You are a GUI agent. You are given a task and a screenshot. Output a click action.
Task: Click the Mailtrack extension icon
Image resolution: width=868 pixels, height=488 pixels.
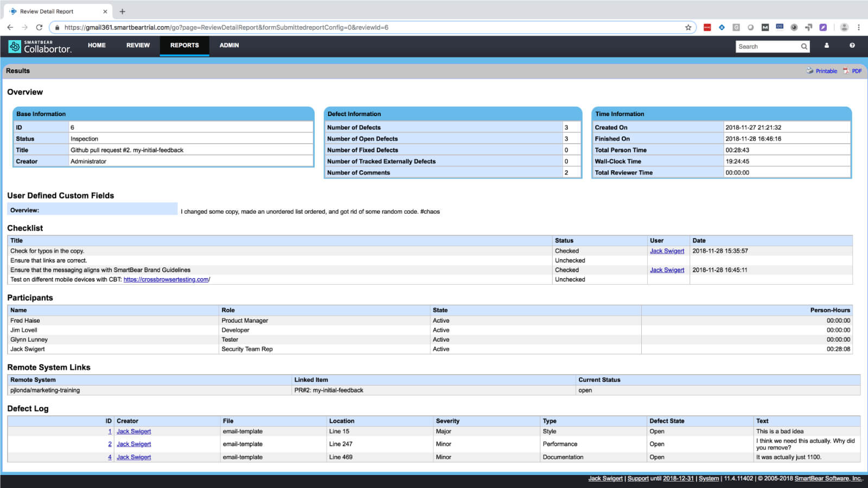click(765, 27)
